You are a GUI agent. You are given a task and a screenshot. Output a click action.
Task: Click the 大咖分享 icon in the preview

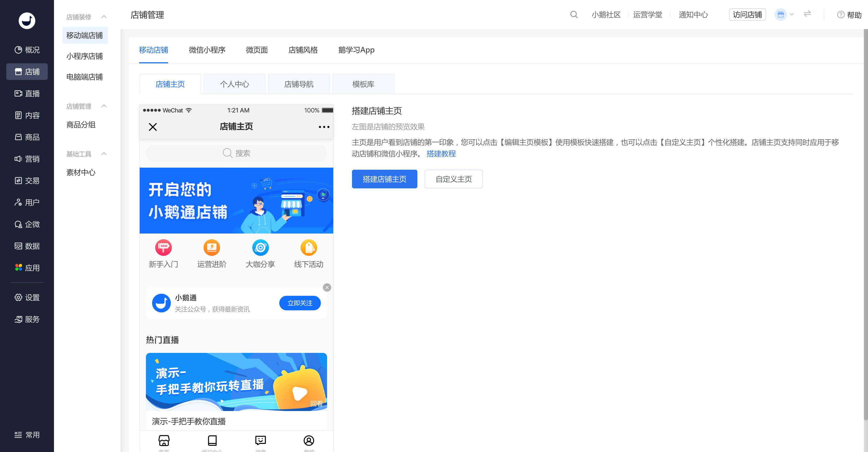[260, 248]
